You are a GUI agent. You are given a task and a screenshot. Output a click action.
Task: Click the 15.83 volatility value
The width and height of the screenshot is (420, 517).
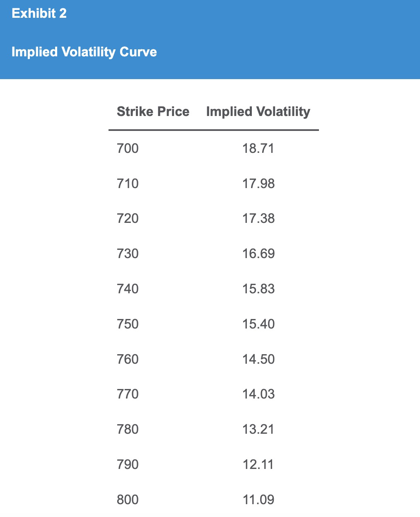click(x=258, y=289)
